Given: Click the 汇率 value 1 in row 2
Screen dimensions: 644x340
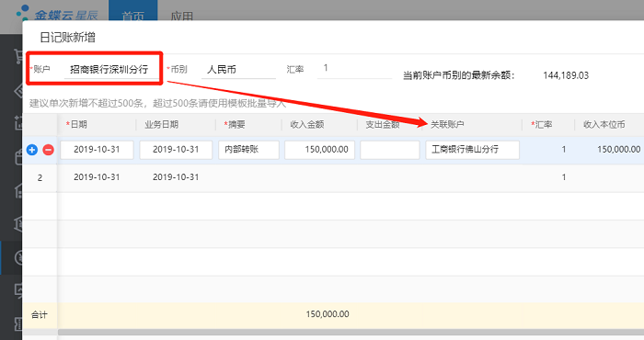Looking at the screenshot, I should tap(564, 177).
